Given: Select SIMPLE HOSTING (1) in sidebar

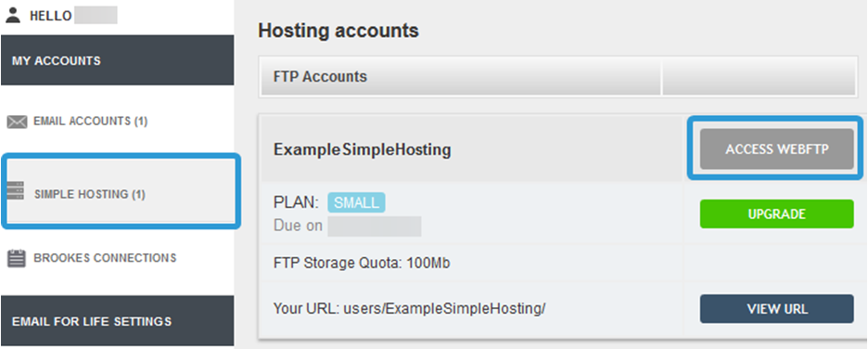Looking at the screenshot, I should (x=90, y=194).
